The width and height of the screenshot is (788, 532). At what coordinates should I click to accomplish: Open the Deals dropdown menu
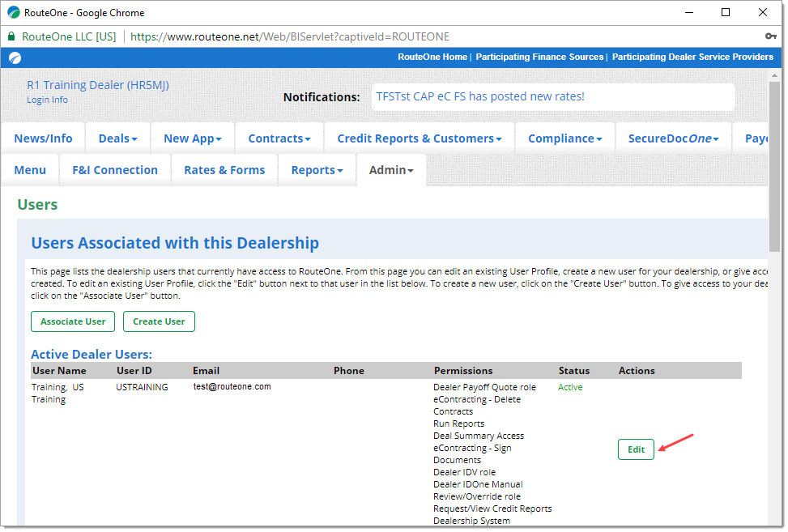pyautogui.click(x=117, y=138)
